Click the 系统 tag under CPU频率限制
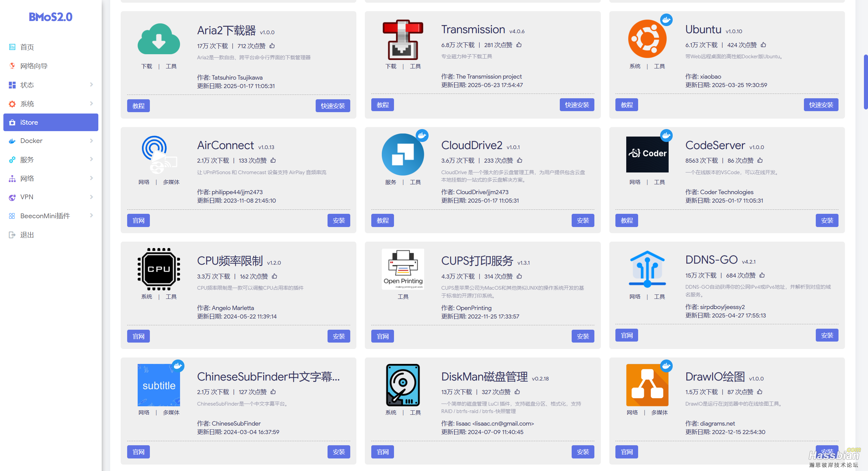 pos(146,296)
